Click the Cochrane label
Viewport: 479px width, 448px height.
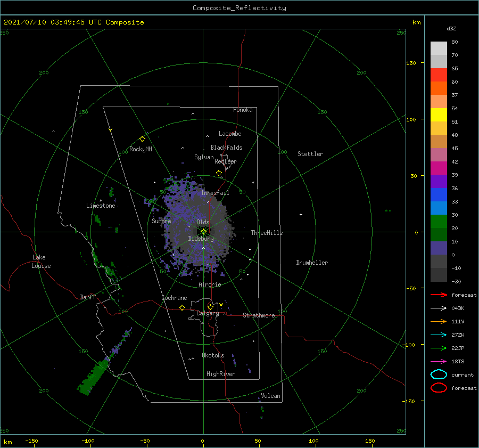[174, 298]
